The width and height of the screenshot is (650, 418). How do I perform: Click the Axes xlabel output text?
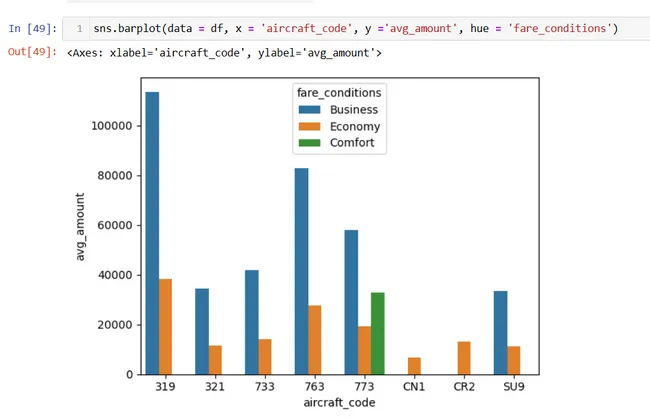pos(224,53)
